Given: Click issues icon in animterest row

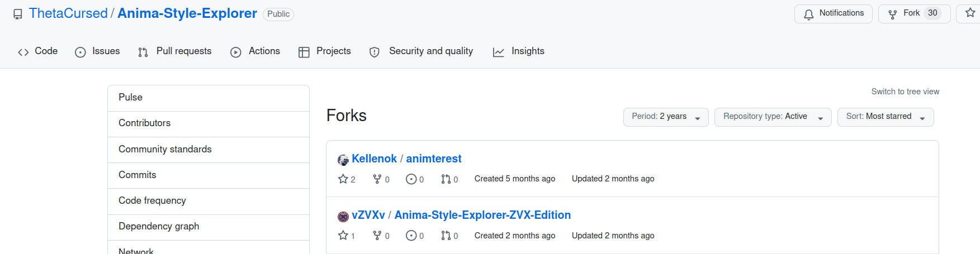Looking at the screenshot, I should pyautogui.click(x=411, y=179).
